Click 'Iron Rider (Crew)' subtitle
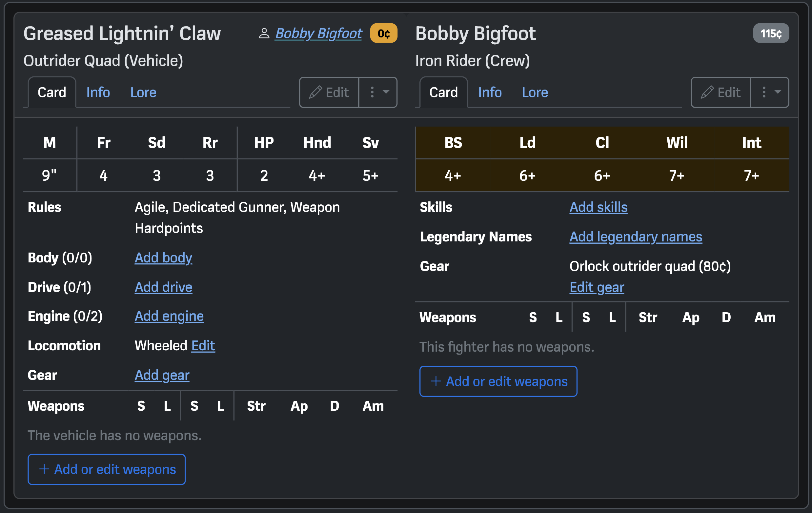Screen dimensions: 812x513 pyautogui.click(x=473, y=61)
